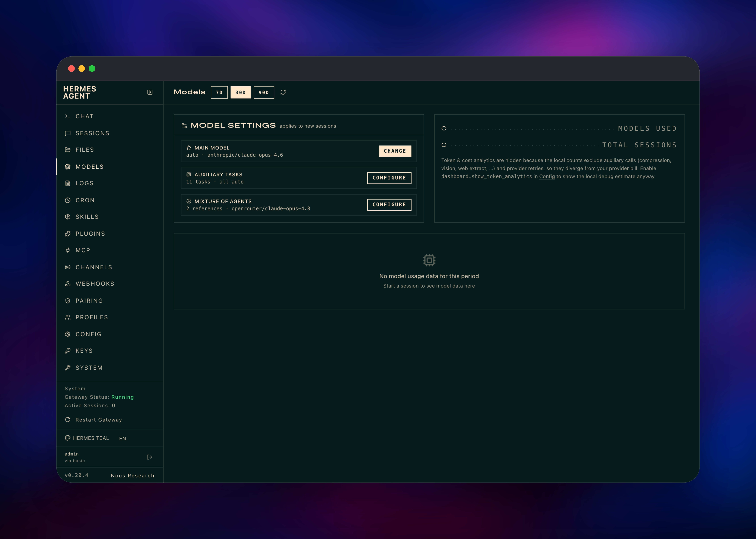The width and height of the screenshot is (756, 539).
Task: Click the MCP plug icon
Action: pyautogui.click(x=68, y=250)
